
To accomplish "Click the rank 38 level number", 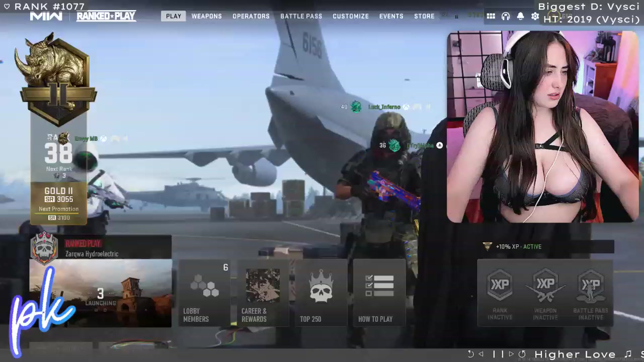I will pos(58,153).
